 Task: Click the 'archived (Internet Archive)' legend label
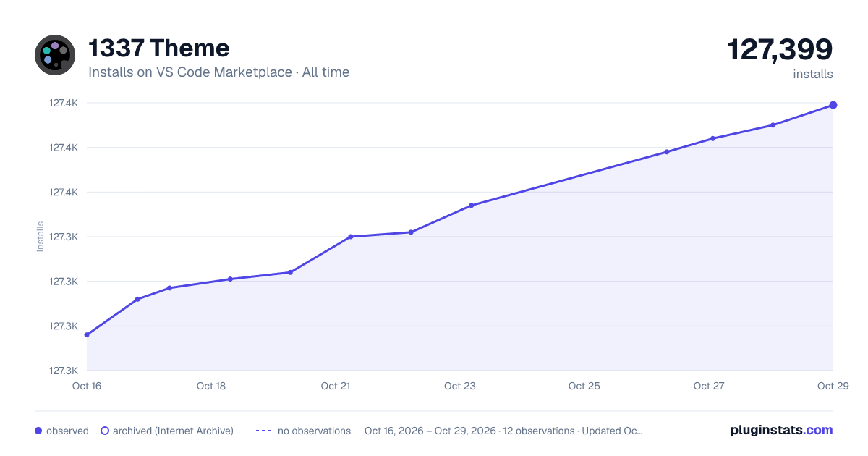[173, 431]
